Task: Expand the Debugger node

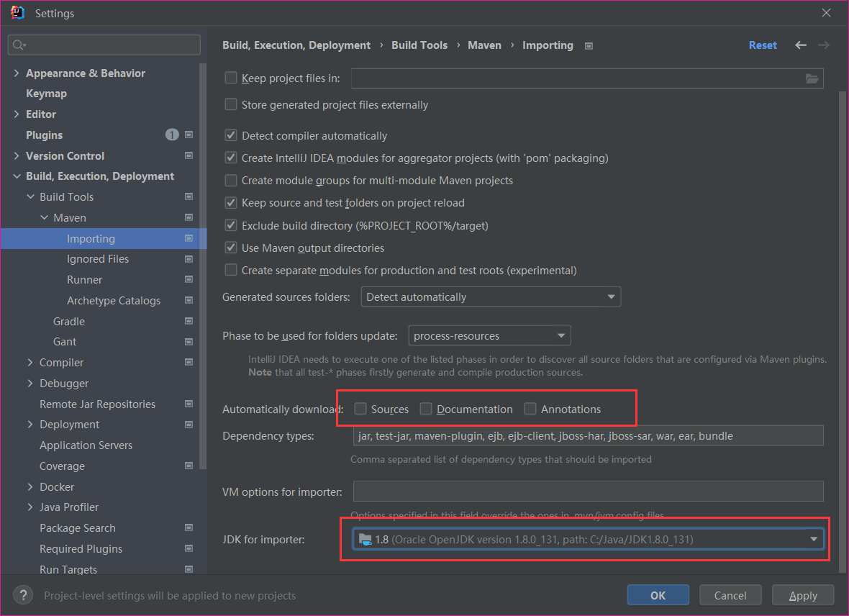Action: click(30, 383)
